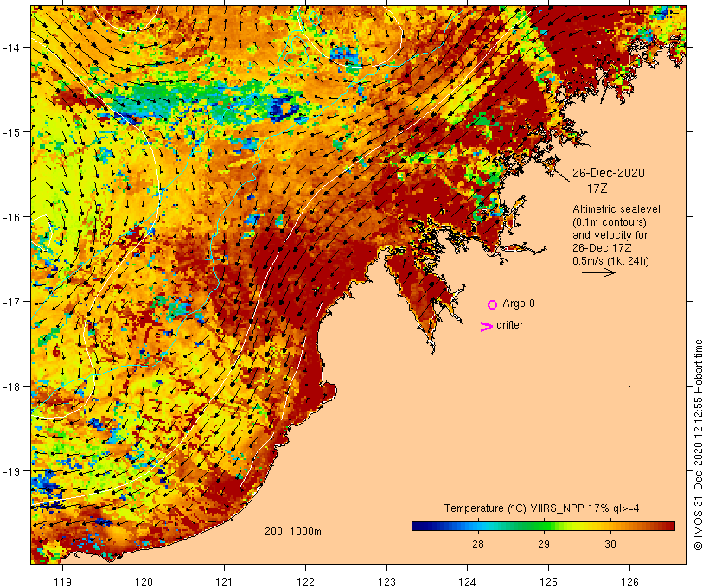Click longitude axis label '121'
Image resolution: width=709 pixels, height=588 pixels.
click(x=224, y=582)
